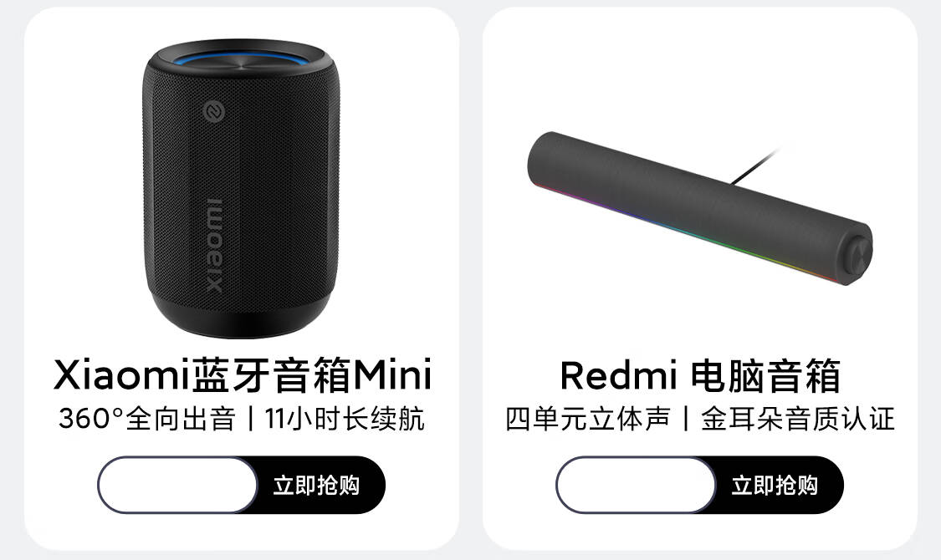Click the 11小时长续航 feature text
This screenshot has height=560, width=941.
tap(345, 419)
